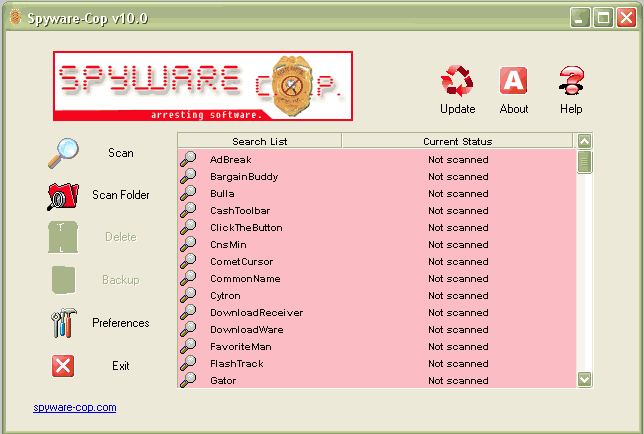This screenshot has height=434, width=644.
Task: Open the Preferences tools icon
Action: click(x=63, y=323)
